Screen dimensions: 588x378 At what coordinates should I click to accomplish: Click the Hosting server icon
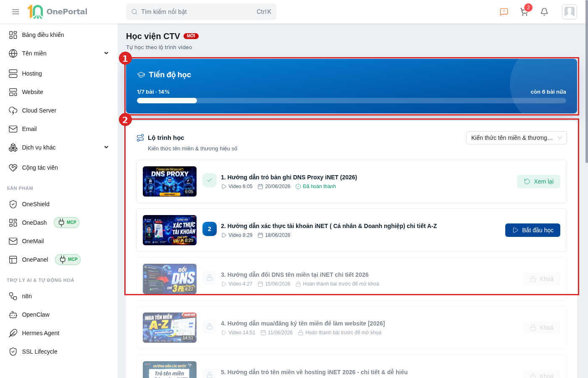pyautogui.click(x=13, y=73)
